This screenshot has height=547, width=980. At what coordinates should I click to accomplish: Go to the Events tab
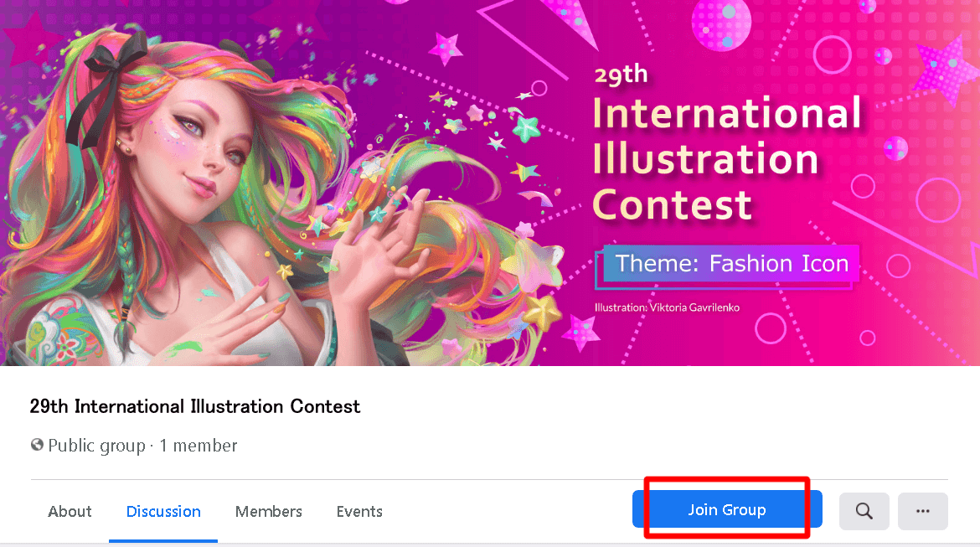[359, 511]
